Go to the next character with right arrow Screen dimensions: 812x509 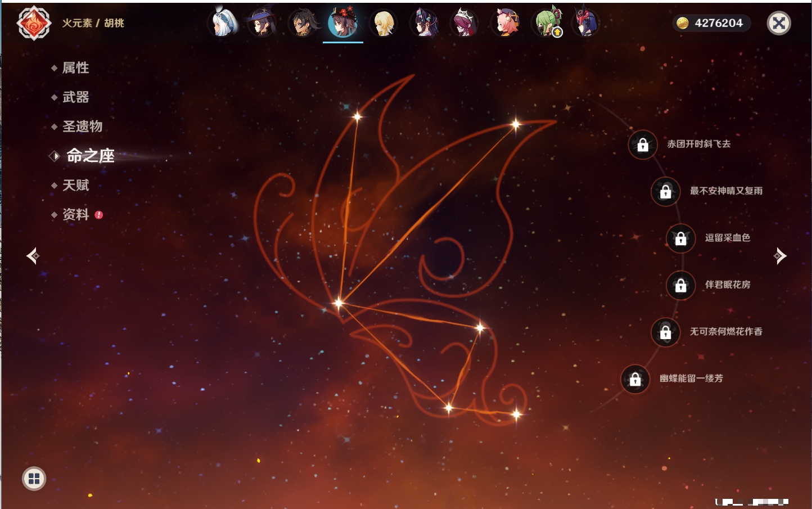[780, 256]
